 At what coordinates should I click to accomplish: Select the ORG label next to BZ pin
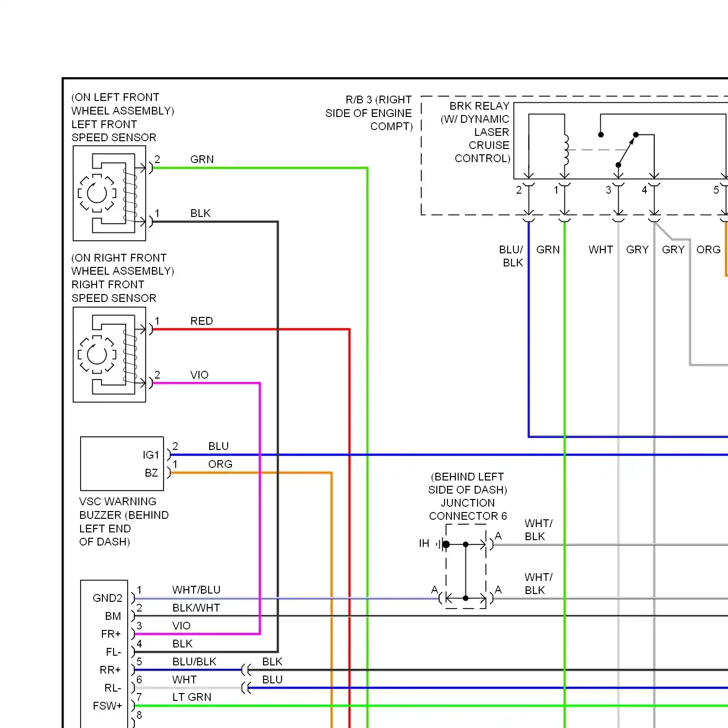point(220,464)
